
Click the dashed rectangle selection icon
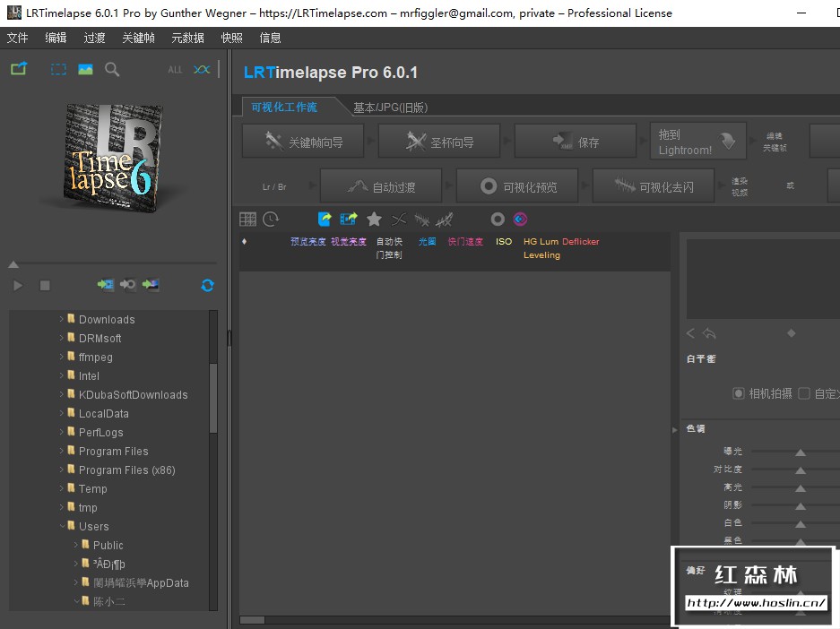(x=58, y=70)
